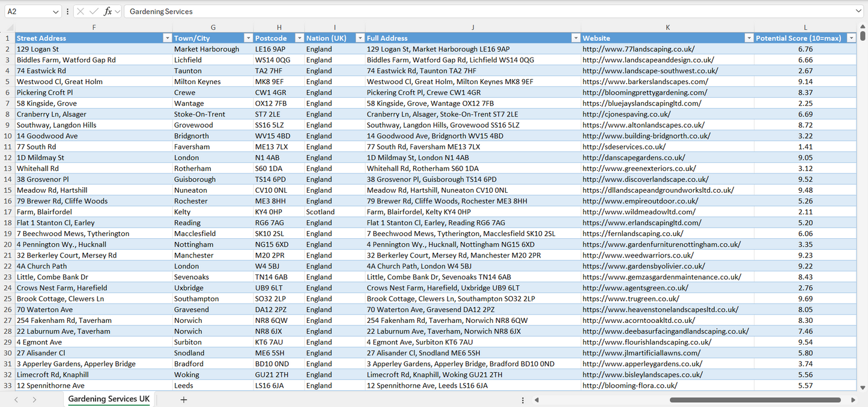Click the Cancel X icon in formula bar
868x407 pixels.
80,11
